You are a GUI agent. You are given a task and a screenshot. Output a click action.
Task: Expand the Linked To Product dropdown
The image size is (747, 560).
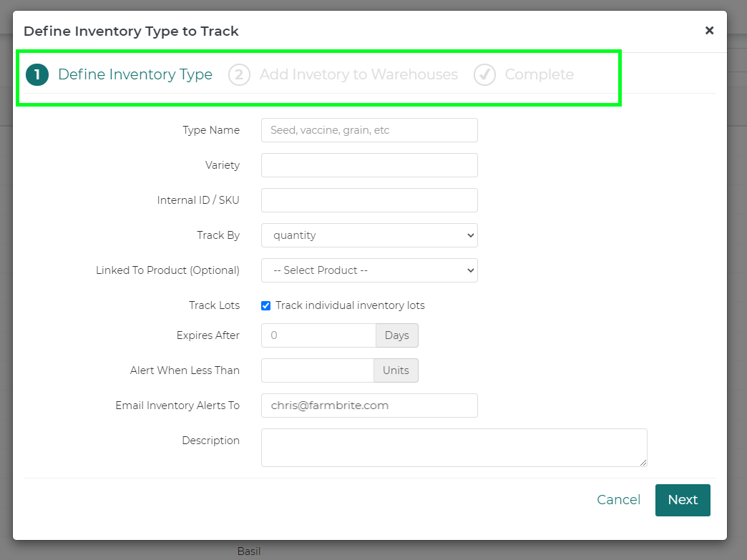click(369, 270)
